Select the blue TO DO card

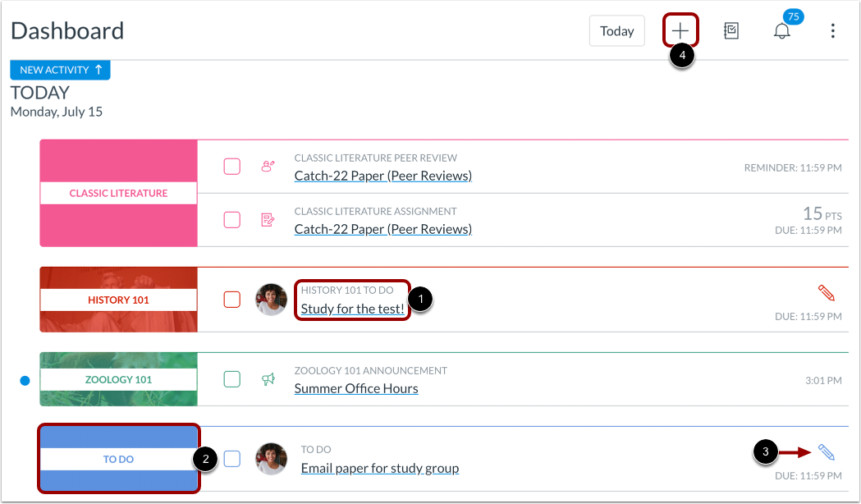[119, 459]
